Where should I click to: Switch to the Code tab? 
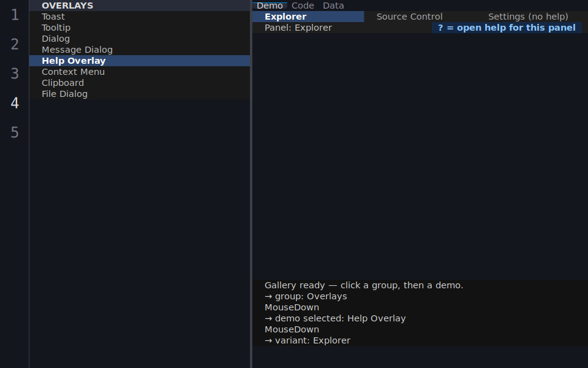[x=303, y=6]
